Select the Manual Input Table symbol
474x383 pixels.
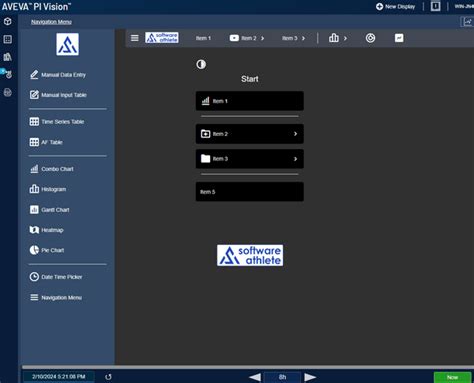58,95
